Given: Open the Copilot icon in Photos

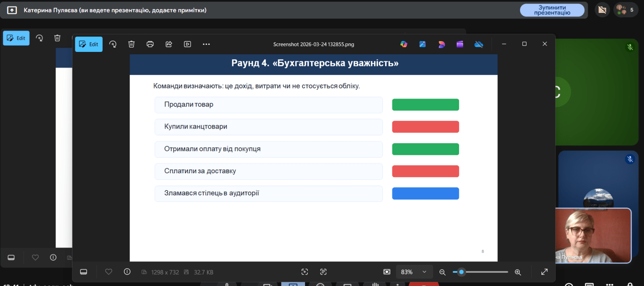Looking at the screenshot, I should [404, 44].
